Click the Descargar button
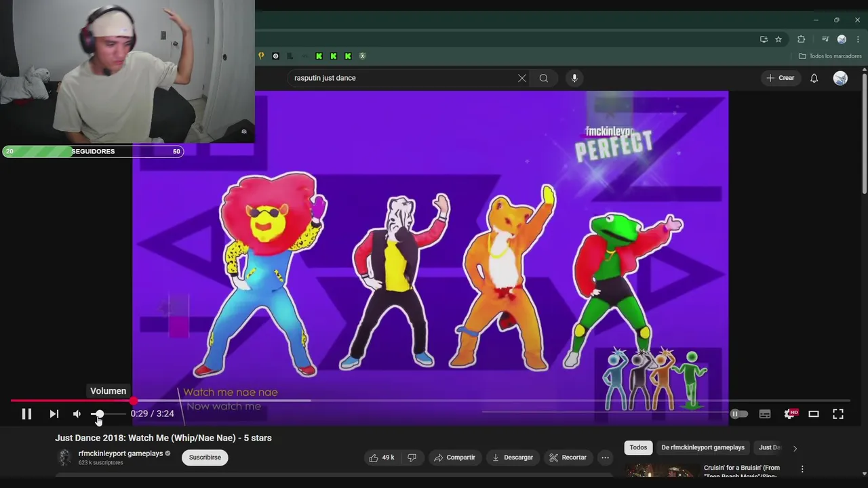Screen dimensions: 868x488 pyautogui.click(x=513, y=457)
